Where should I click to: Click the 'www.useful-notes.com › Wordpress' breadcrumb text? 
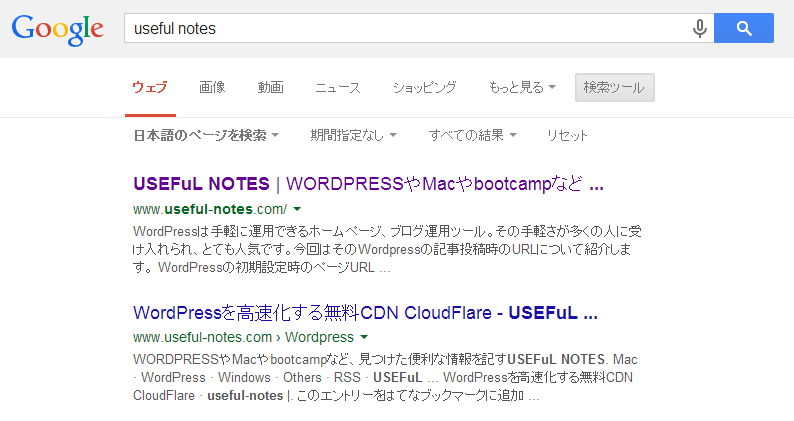[x=244, y=337]
